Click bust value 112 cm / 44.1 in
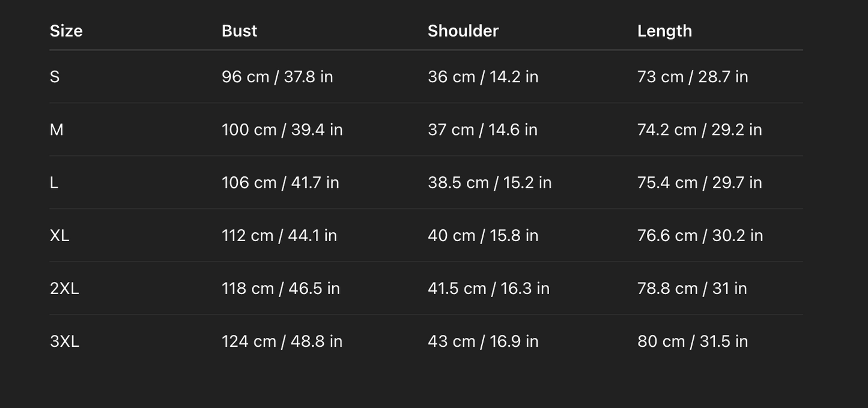 pyautogui.click(x=279, y=235)
